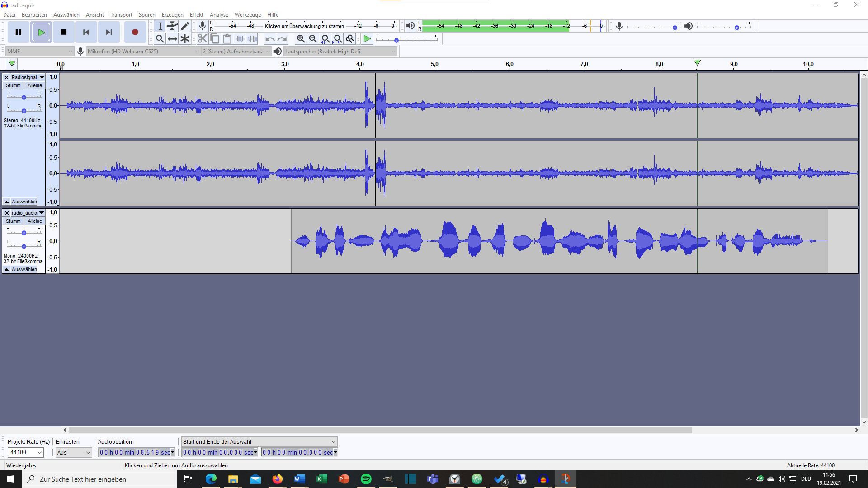Viewport: 868px width, 488px height.
Task: Select the Time Shift tool
Action: pyautogui.click(x=172, y=39)
